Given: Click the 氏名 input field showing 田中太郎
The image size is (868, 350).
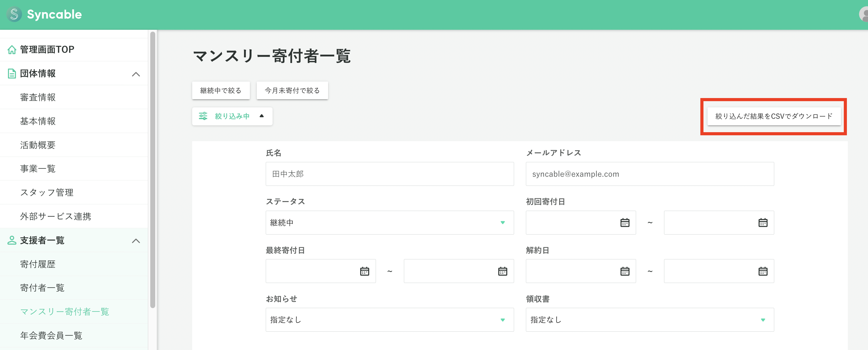Looking at the screenshot, I should point(390,174).
